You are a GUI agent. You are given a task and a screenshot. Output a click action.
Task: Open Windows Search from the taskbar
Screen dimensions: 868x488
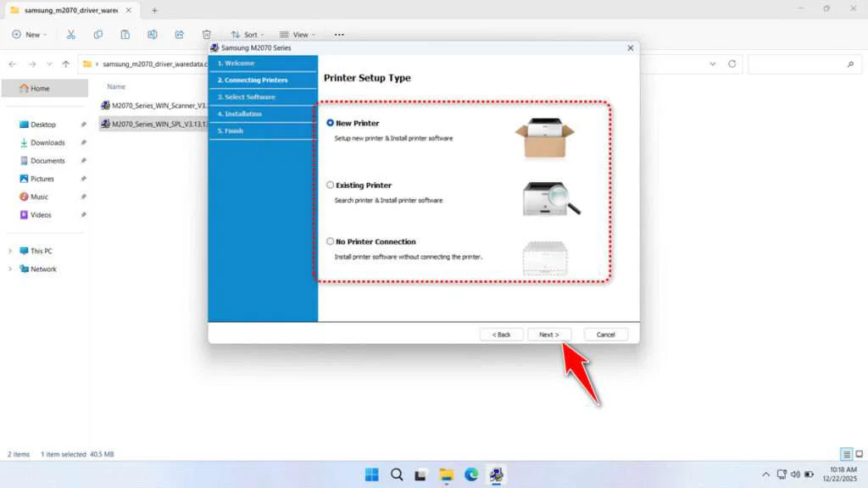396,474
